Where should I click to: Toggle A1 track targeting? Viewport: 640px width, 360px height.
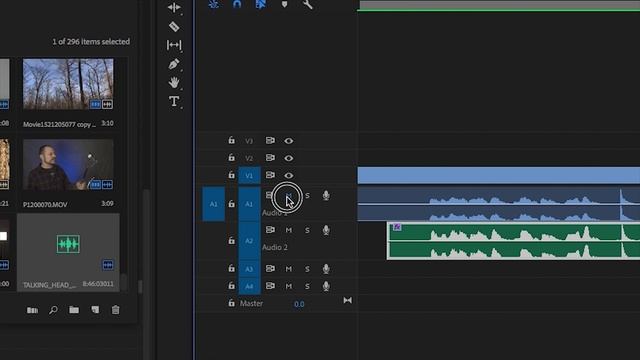coord(249,204)
